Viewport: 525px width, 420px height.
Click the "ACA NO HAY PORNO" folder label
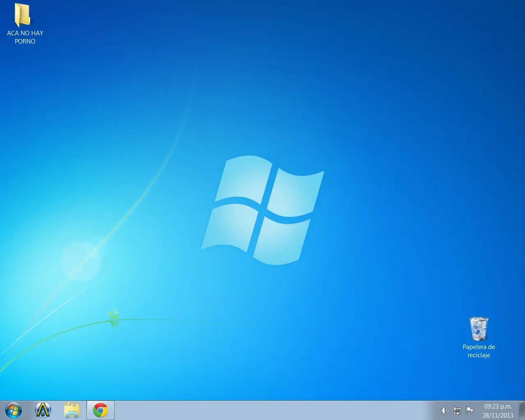click(25, 37)
